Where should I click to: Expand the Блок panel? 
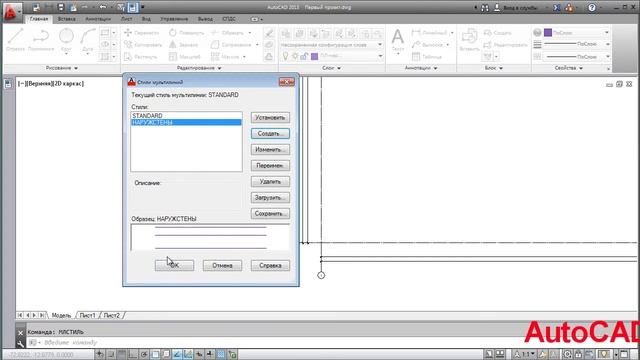click(x=493, y=68)
